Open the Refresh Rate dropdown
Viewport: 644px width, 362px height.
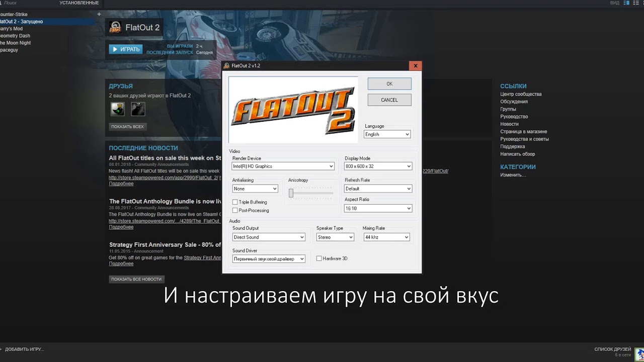(x=378, y=189)
